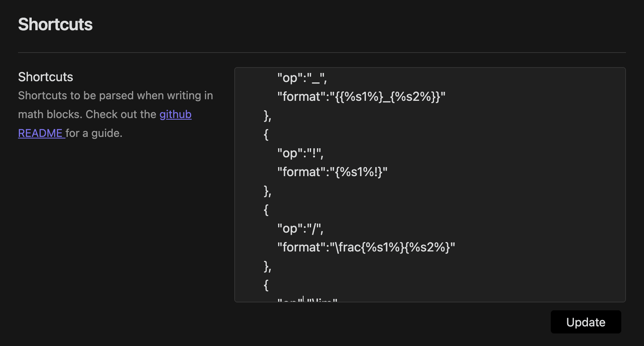
Task: Open the github README link
Action: click(175, 115)
